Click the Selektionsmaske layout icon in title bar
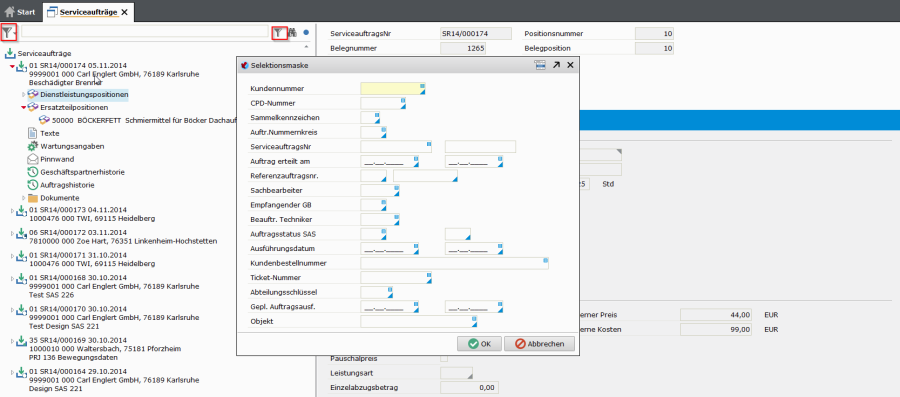 (540, 65)
